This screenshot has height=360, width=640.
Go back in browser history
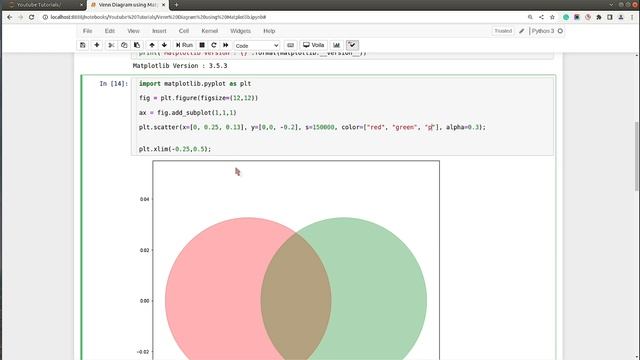(9, 17)
